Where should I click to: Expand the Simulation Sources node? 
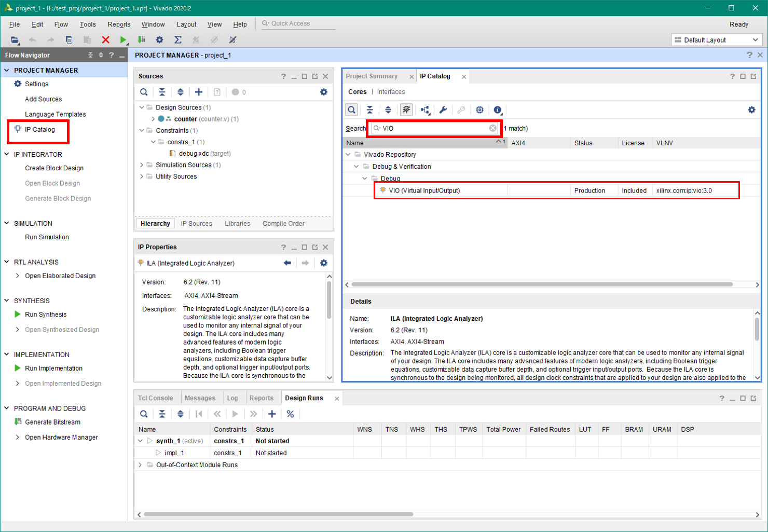pos(142,165)
